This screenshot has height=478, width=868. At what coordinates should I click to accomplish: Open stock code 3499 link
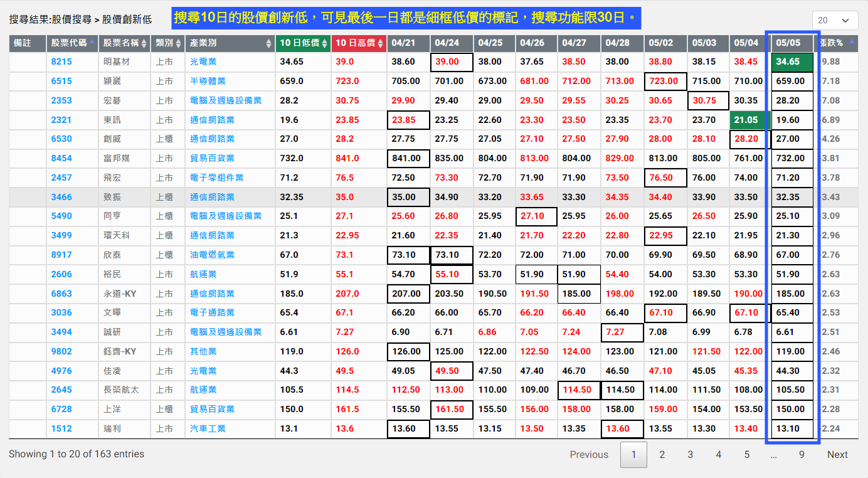[x=61, y=235]
